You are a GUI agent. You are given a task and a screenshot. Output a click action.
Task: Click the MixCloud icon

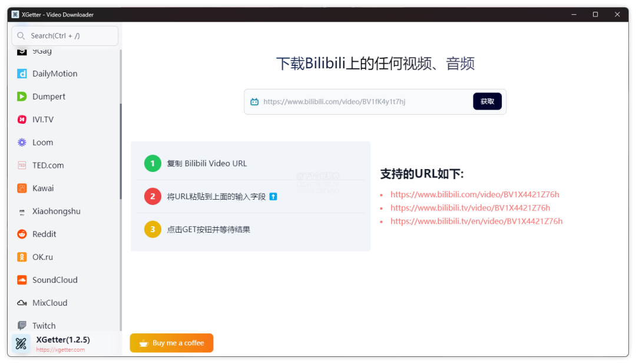22,303
